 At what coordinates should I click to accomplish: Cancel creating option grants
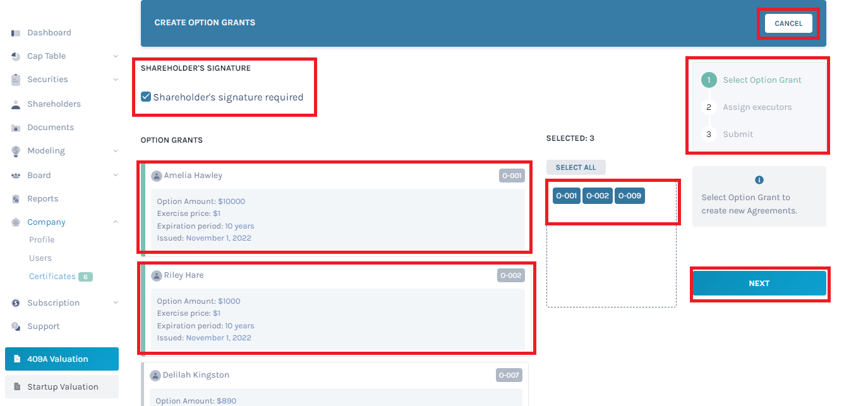click(x=788, y=23)
